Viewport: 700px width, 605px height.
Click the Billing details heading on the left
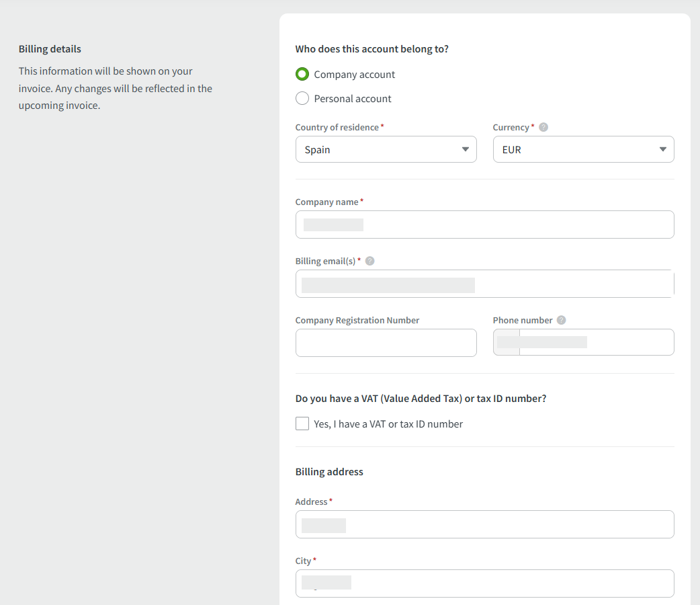pos(50,49)
